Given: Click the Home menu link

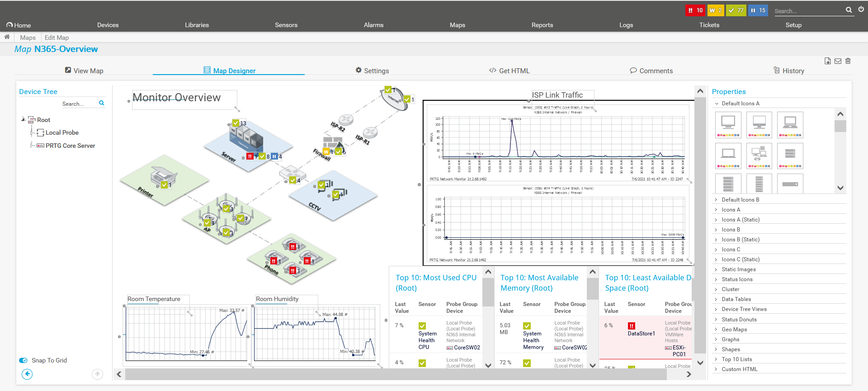Looking at the screenshot, I should (x=19, y=25).
